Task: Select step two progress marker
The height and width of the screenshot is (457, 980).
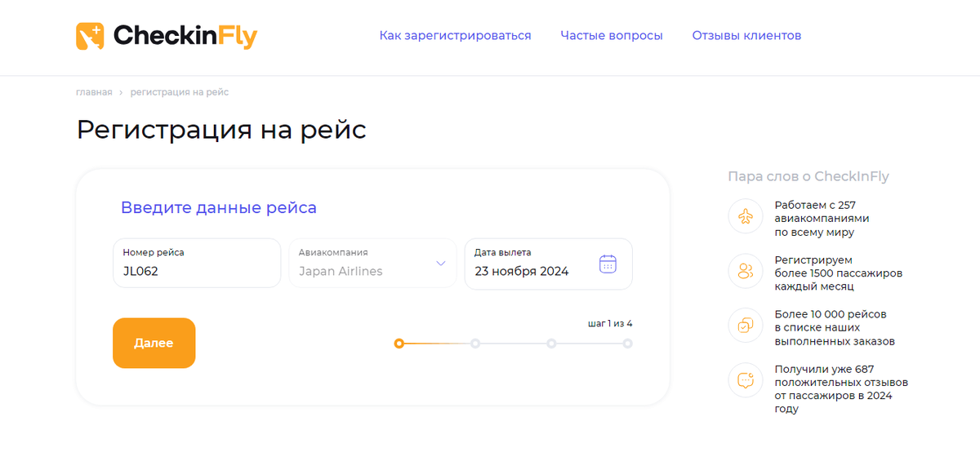Action: [475, 344]
